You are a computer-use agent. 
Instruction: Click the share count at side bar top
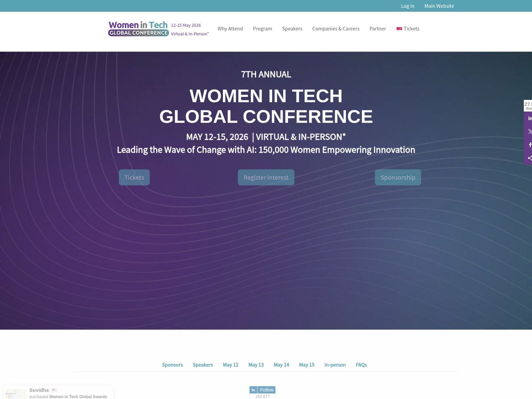[528, 106]
